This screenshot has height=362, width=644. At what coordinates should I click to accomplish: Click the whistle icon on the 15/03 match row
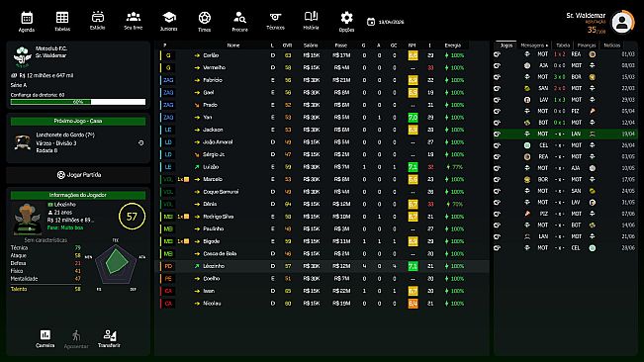[498, 77]
